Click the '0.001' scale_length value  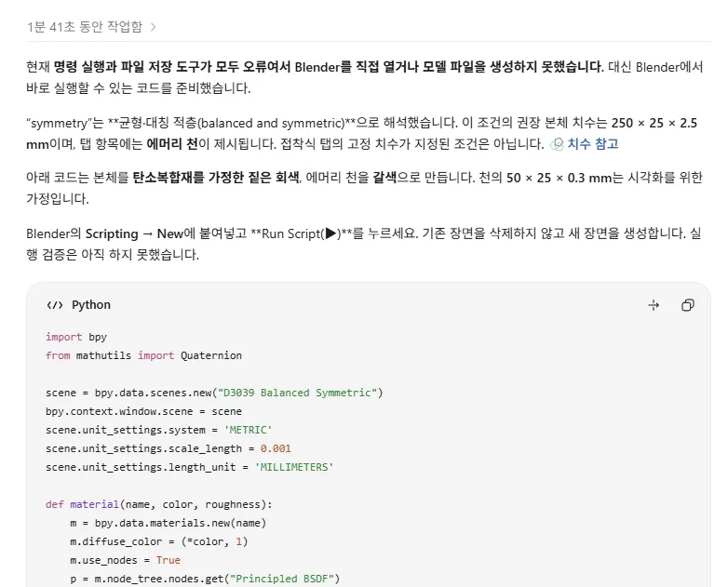pos(276,448)
